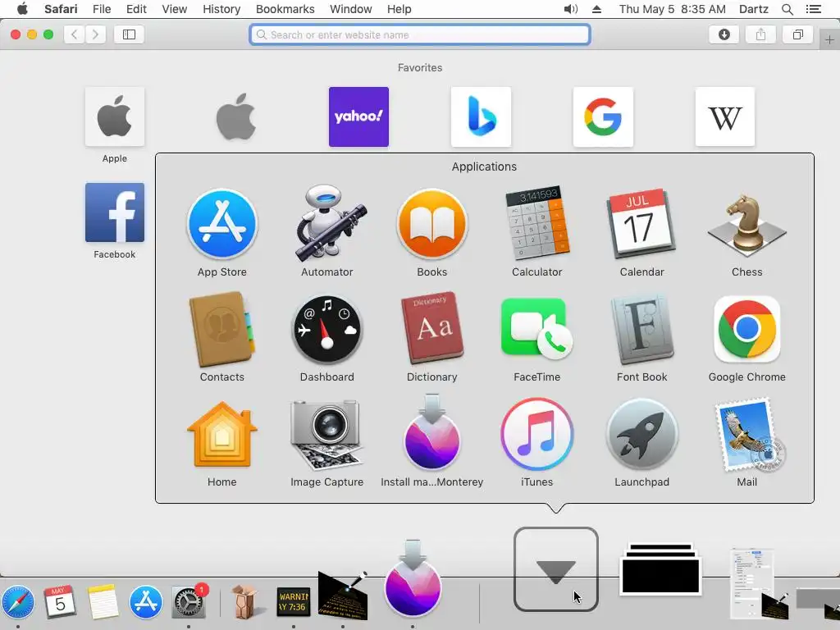The width and height of the screenshot is (840, 630).
Task: Open Notes icon in the Dock
Action: (103, 602)
